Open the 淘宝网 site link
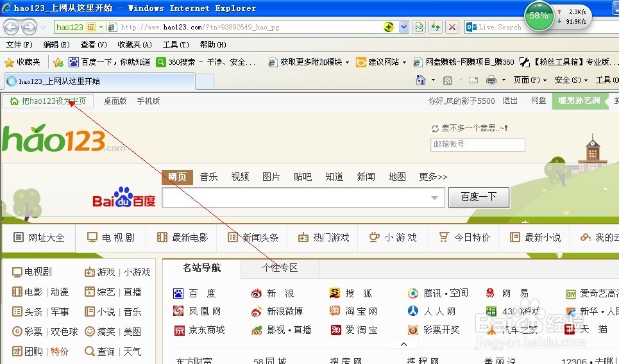619x364 pixels. tap(353, 311)
